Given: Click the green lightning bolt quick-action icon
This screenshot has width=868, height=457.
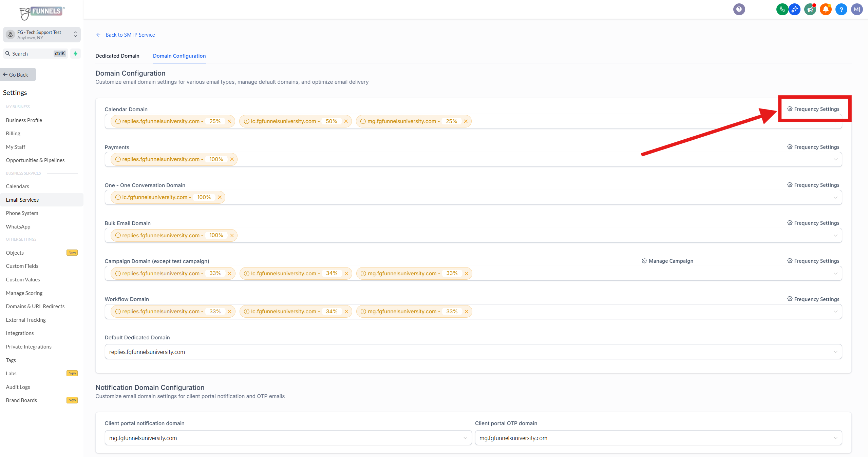Looking at the screenshot, I should point(75,54).
